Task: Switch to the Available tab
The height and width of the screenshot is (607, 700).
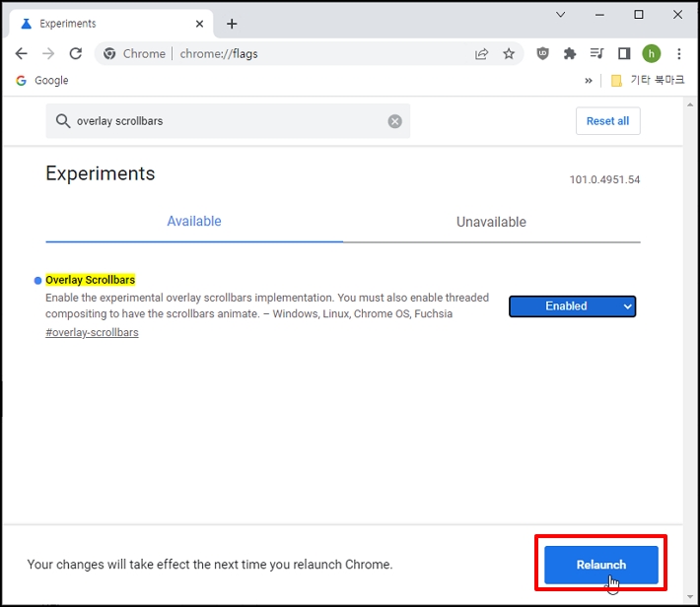Action: click(194, 222)
